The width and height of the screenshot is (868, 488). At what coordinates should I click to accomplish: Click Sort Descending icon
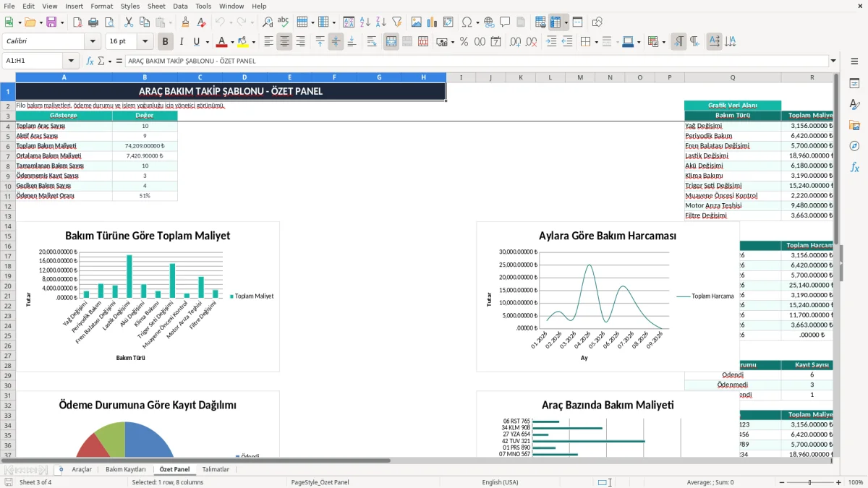pyautogui.click(x=380, y=22)
